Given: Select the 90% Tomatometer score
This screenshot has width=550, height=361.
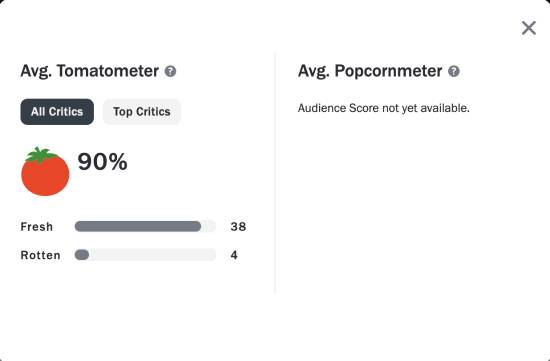Looking at the screenshot, I should (x=102, y=162).
